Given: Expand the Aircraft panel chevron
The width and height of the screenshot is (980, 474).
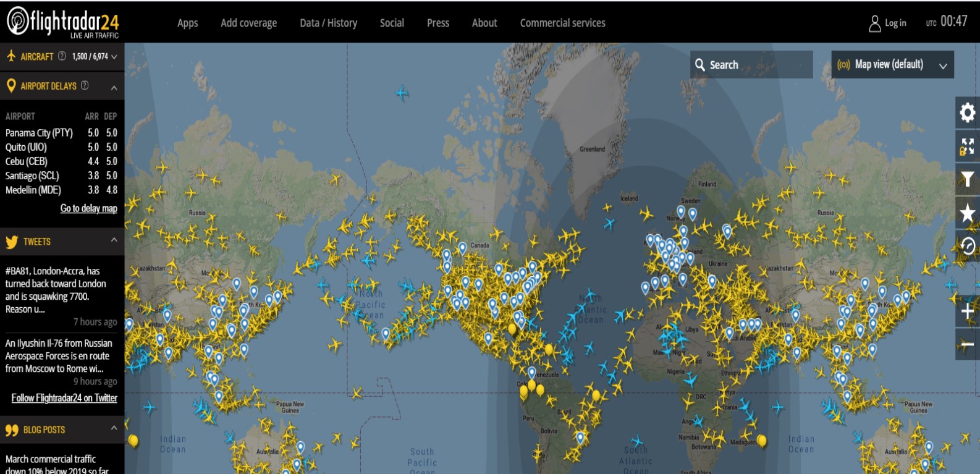Looking at the screenshot, I should tap(114, 57).
